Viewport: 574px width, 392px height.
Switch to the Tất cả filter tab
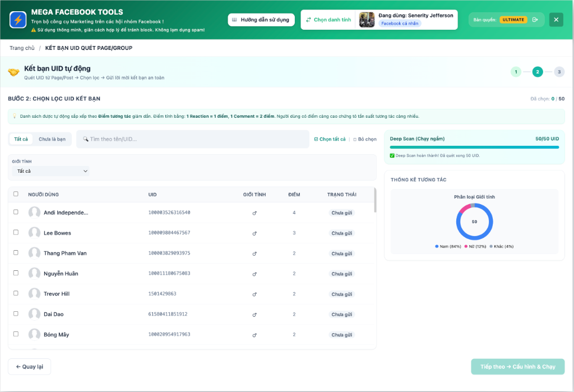pyautogui.click(x=21, y=139)
